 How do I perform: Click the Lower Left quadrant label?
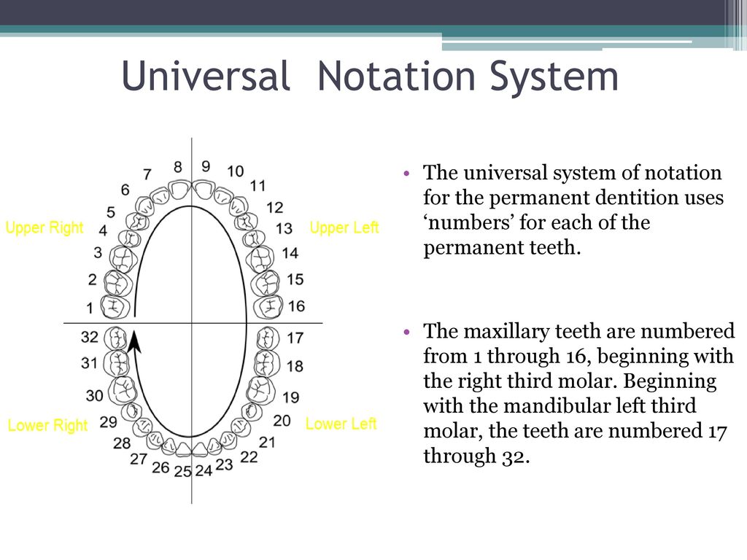[x=341, y=424]
